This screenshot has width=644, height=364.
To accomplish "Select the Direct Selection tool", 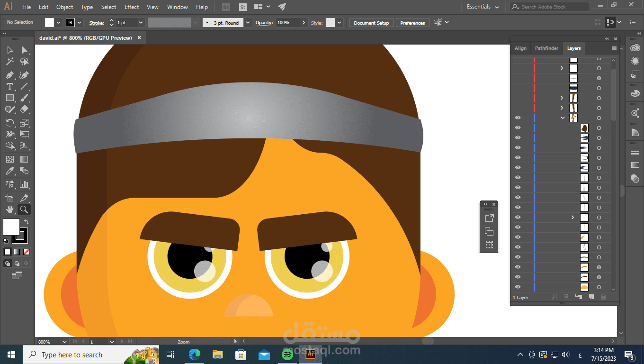I will tap(24, 50).
